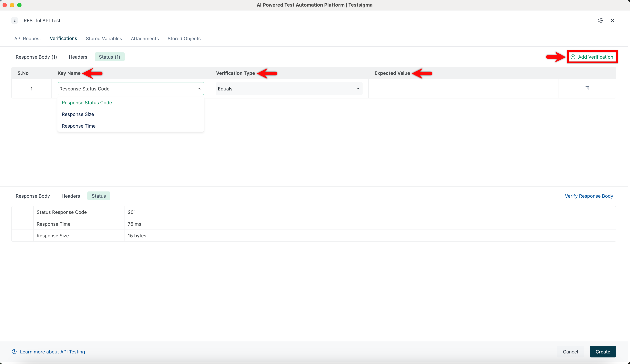Select the Stored Objects tab
The image size is (630, 364).
[184, 38]
